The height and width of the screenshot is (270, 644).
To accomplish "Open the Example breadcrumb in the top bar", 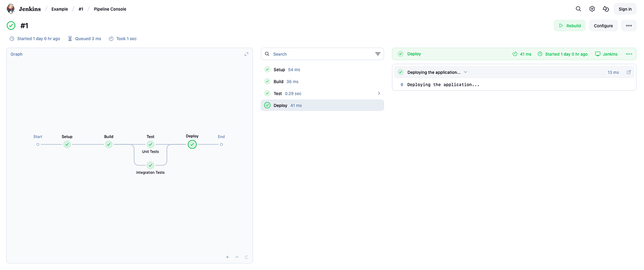I will pos(59,9).
